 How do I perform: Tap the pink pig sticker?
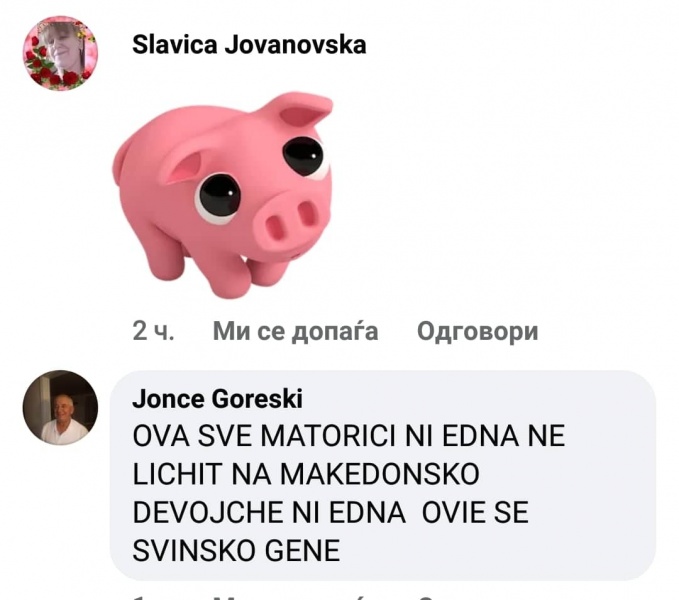(x=223, y=194)
